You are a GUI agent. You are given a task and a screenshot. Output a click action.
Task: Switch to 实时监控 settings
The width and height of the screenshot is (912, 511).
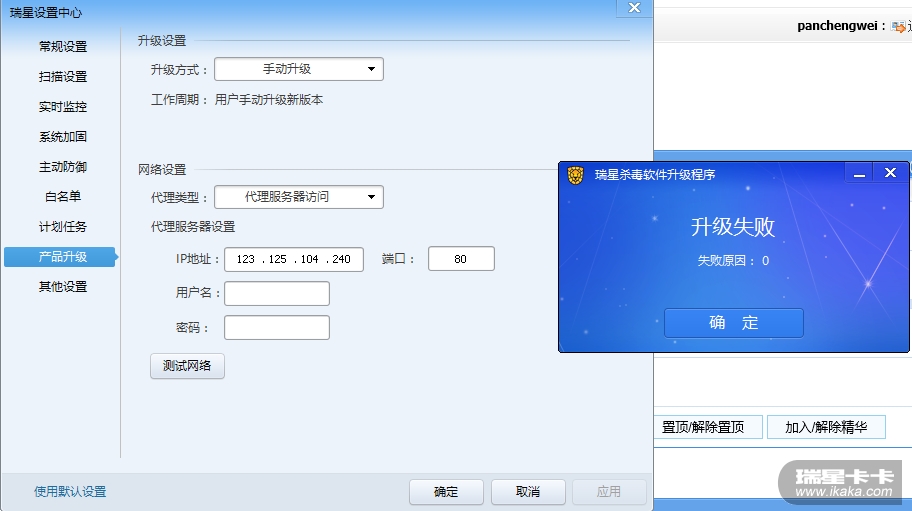63,107
